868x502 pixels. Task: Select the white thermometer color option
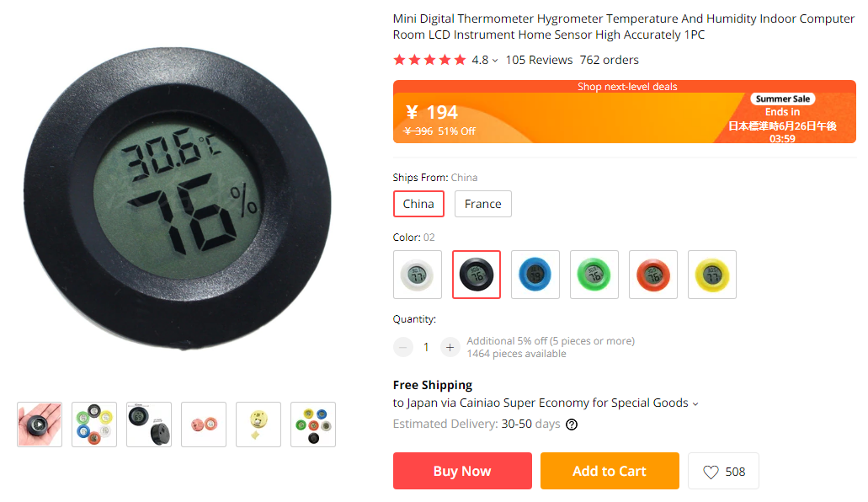[x=418, y=275]
